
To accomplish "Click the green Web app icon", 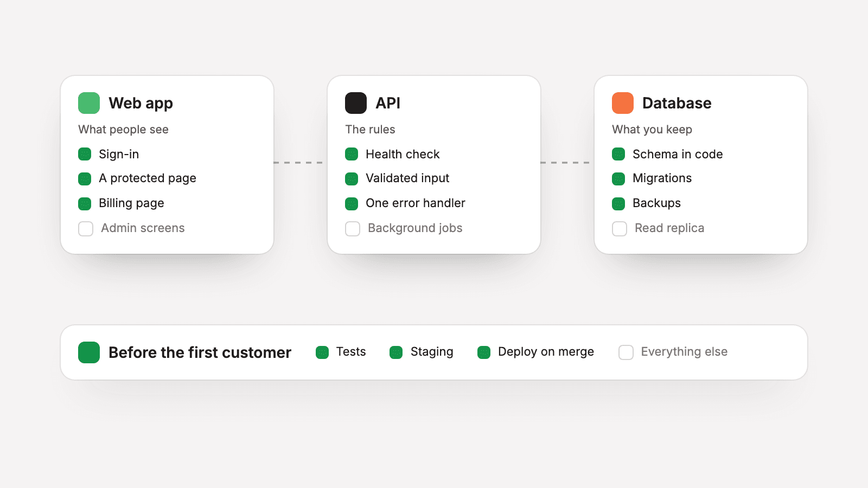I will tap(89, 103).
